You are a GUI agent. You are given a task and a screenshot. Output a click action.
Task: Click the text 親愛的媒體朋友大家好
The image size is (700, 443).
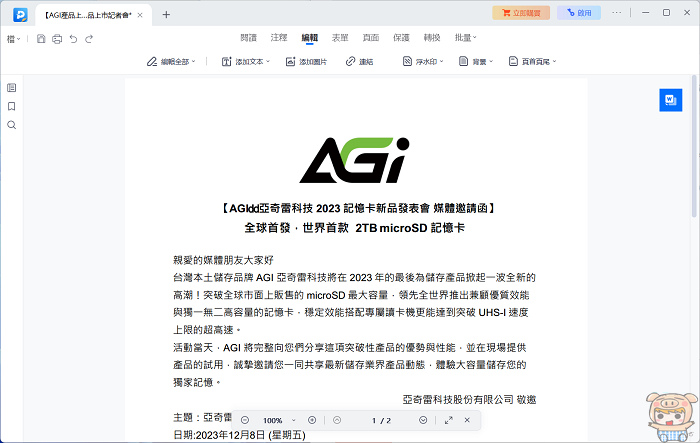pos(223,260)
